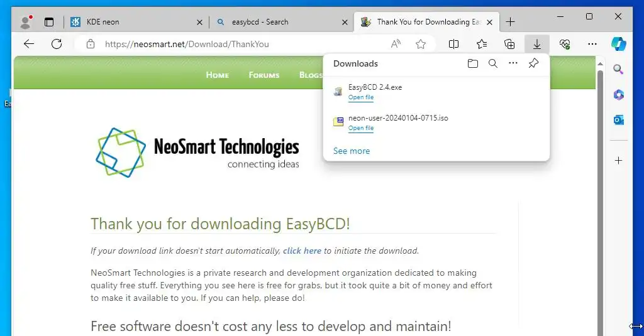Go back to previous page
Screen dimensions: 644x336
[x=29, y=44]
